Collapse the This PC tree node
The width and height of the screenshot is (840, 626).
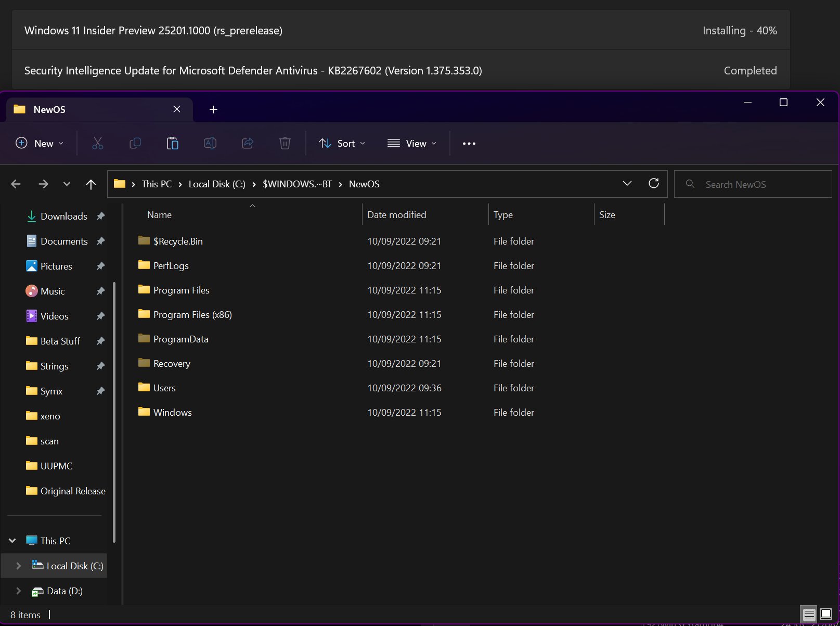tap(12, 541)
